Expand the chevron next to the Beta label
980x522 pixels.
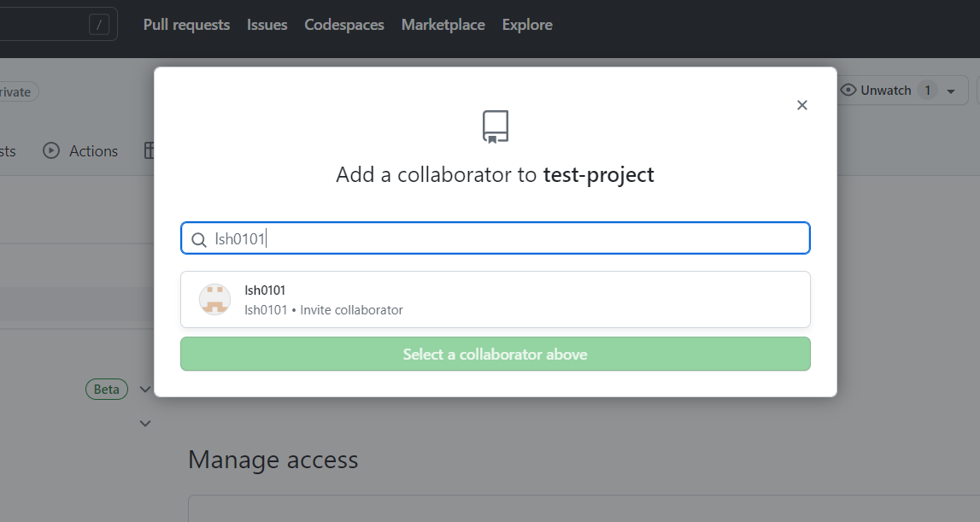[145, 390]
